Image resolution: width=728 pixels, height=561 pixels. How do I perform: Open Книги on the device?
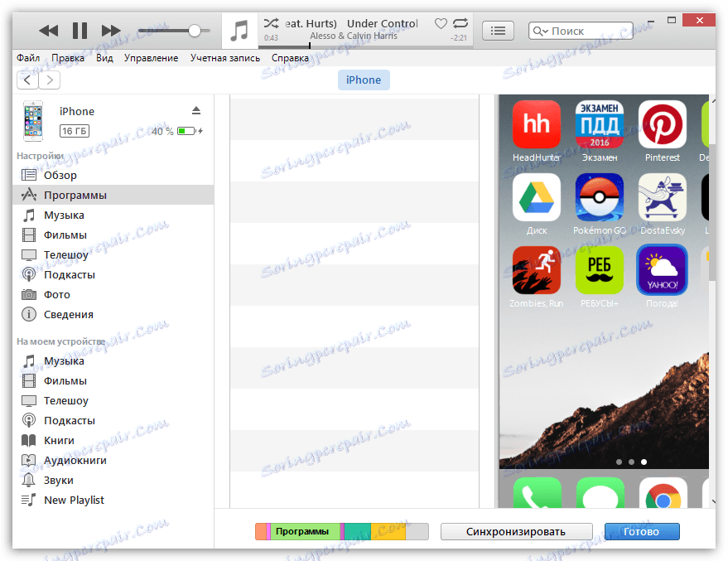point(113,440)
